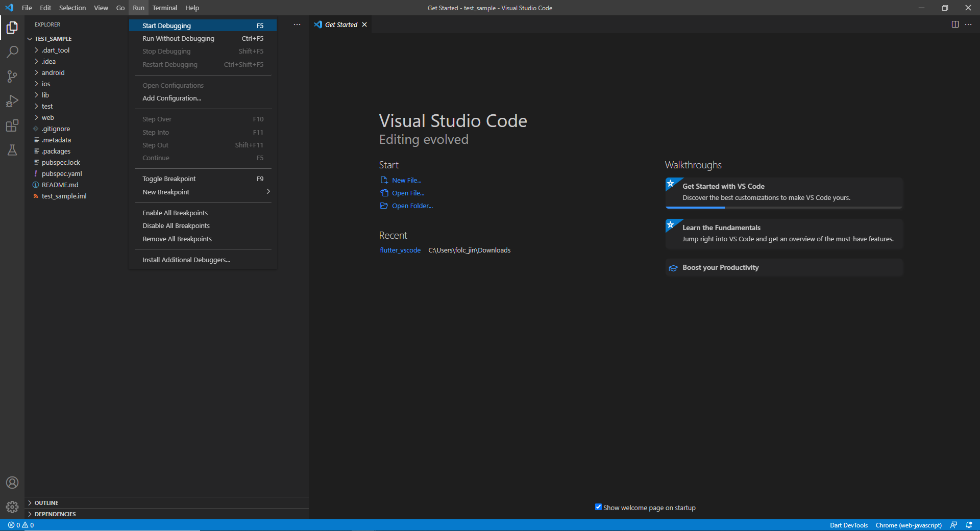980x531 pixels.
Task: Click the New File icon under Start
Action: click(384, 180)
